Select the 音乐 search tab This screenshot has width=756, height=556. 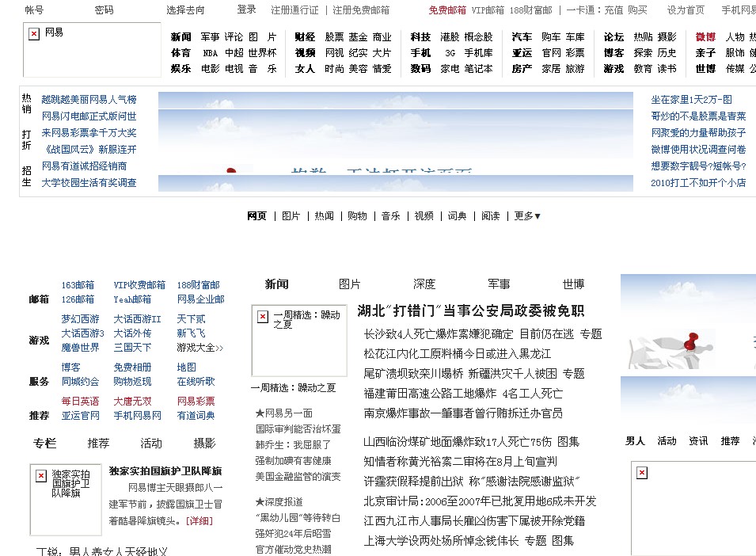click(x=390, y=216)
